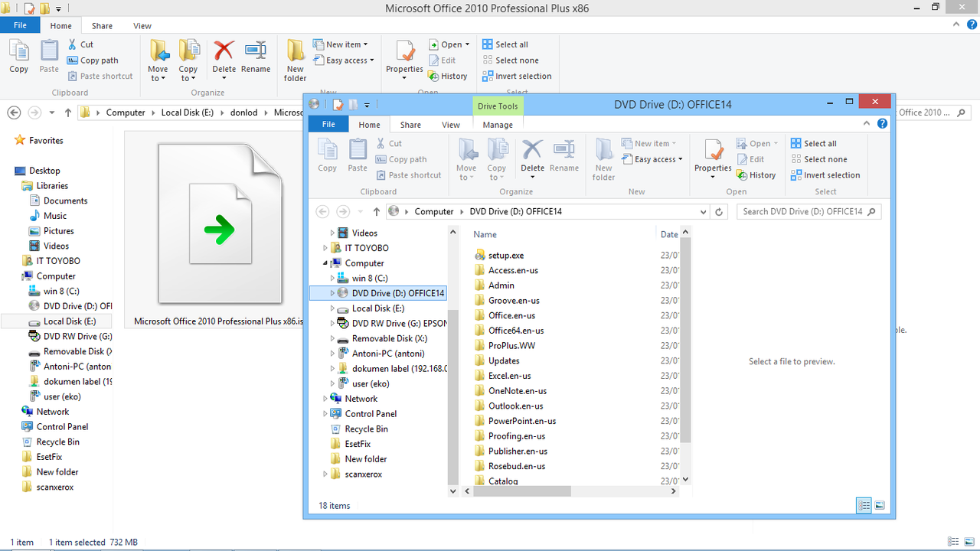Click the Up arrow in DVD Drive window
Image resolution: width=980 pixels, height=551 pixels.
(x=377, y=212)
